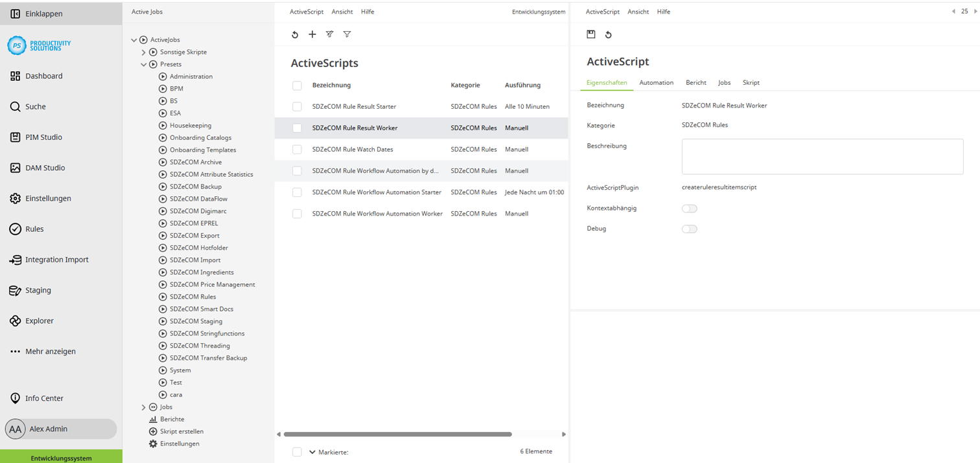Viewport: 980px width, 463px height.
Task: Click the refresh icon above ActiveScripts list
Action: pyautogui.click(x=295, y=34)
